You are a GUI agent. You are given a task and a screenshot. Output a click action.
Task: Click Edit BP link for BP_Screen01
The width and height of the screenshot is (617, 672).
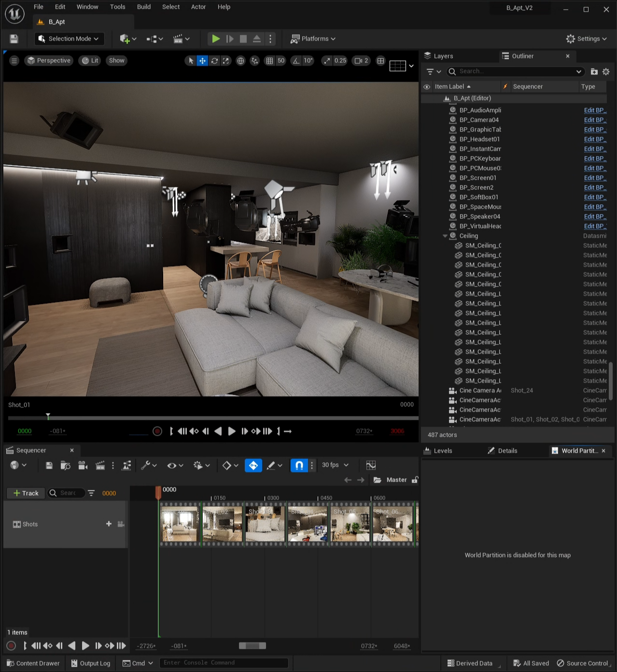coord(595,178)
